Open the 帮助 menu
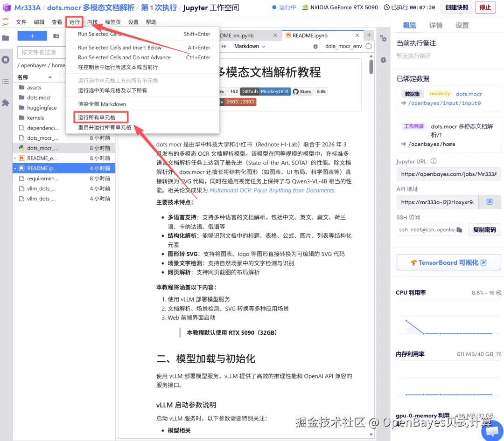 click(x=151, y=22)
